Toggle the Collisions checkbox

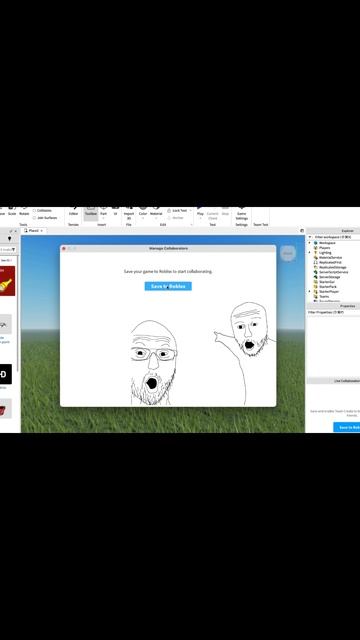[34, 211]
